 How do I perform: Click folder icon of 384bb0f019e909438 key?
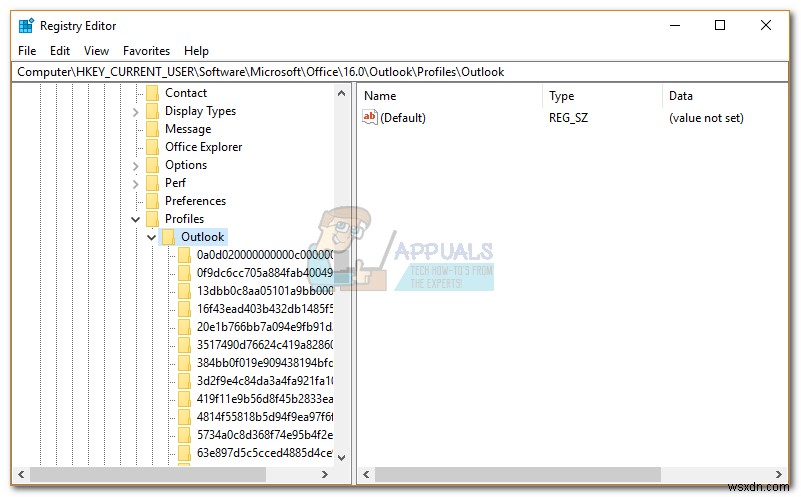pos(184,363)
